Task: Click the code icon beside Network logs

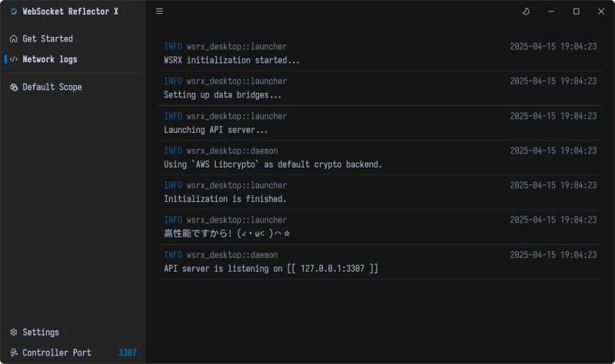Action: pos(14,59)
